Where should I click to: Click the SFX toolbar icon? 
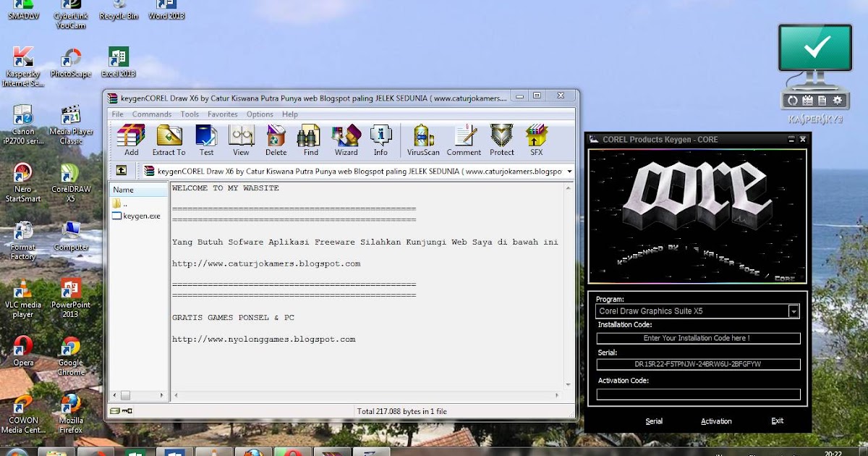[536, 140]
